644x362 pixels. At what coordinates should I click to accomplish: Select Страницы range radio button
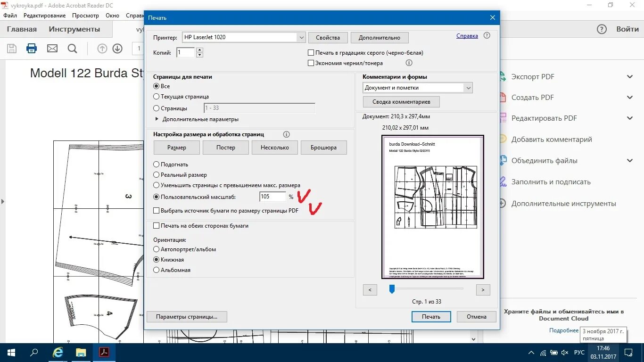tap(157, 108)
